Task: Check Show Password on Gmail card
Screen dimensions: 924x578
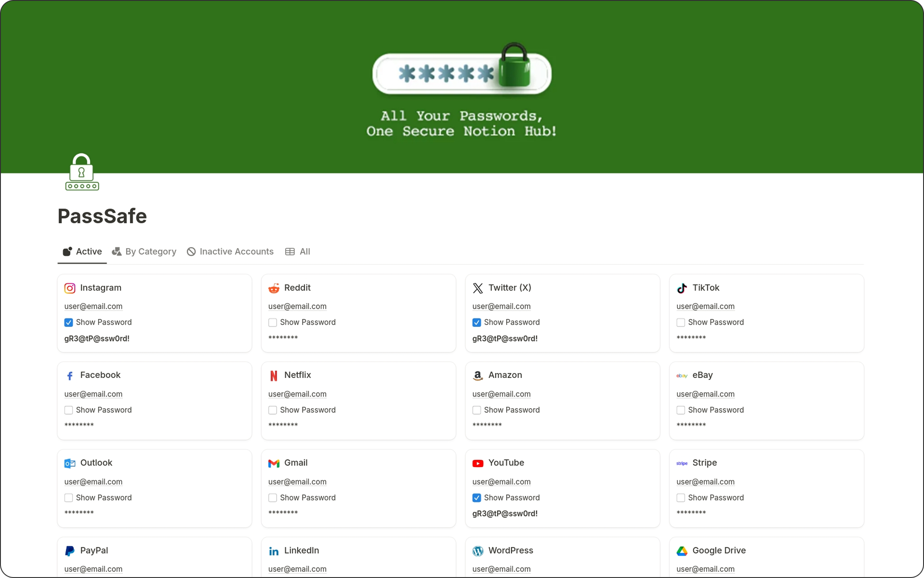Action: tap(273, 498)
